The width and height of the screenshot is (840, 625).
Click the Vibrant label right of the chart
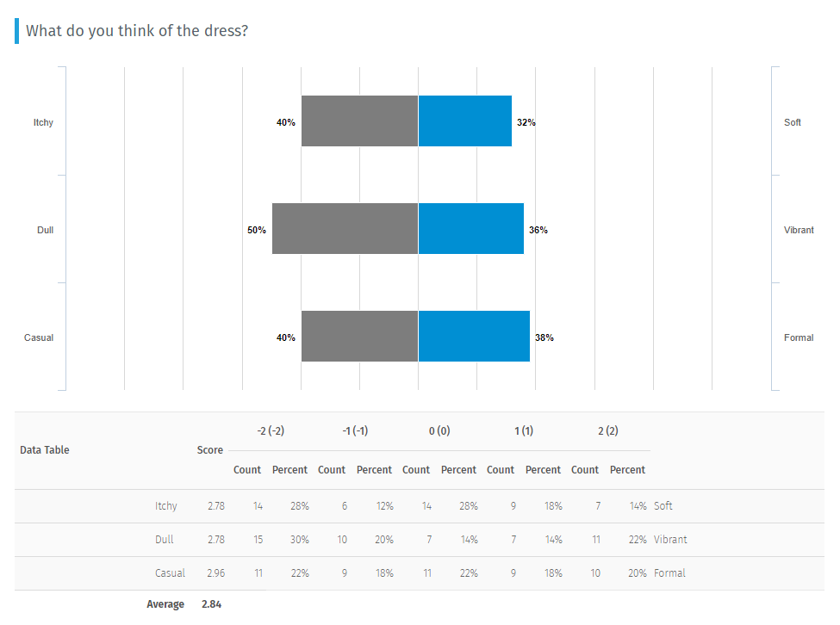[799, 230]
